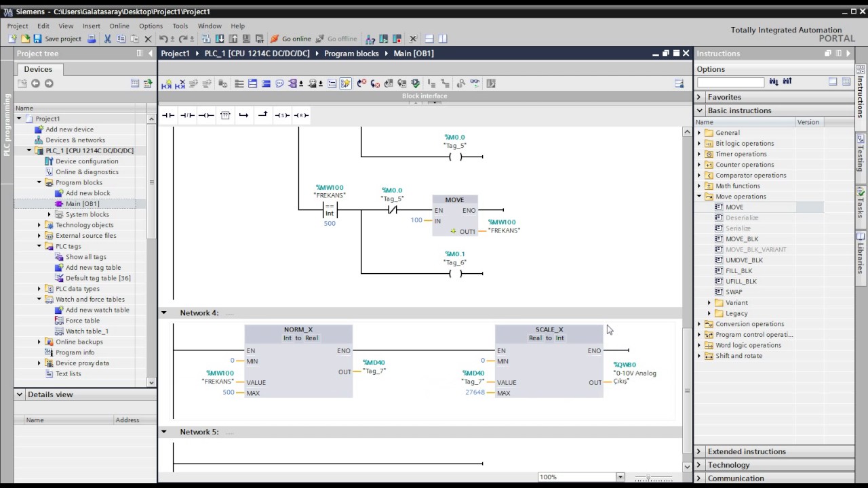Click Add new block
This screenshot has width=868, height=488.
(x=87, y=193)
